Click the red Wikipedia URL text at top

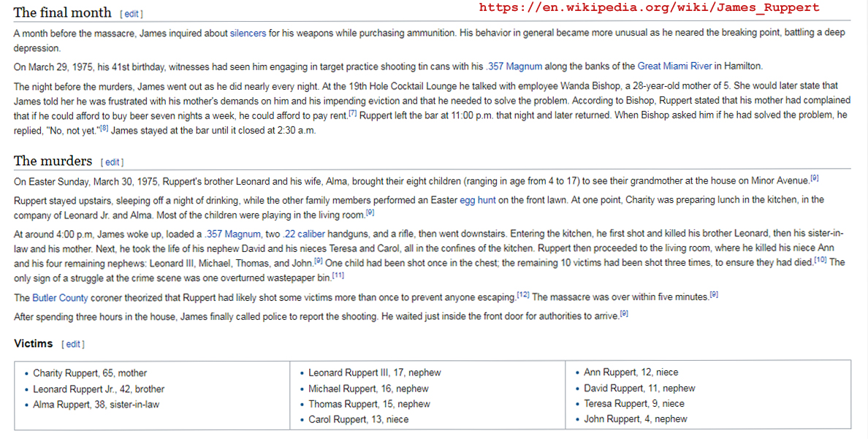tap(649, 8)
